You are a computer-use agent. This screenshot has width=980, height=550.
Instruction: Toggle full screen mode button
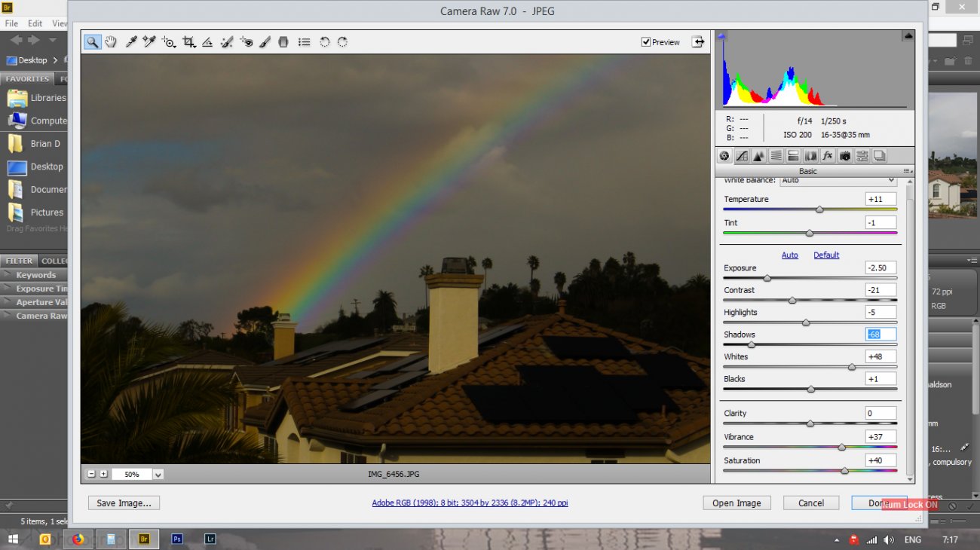(x=699, y=42)
